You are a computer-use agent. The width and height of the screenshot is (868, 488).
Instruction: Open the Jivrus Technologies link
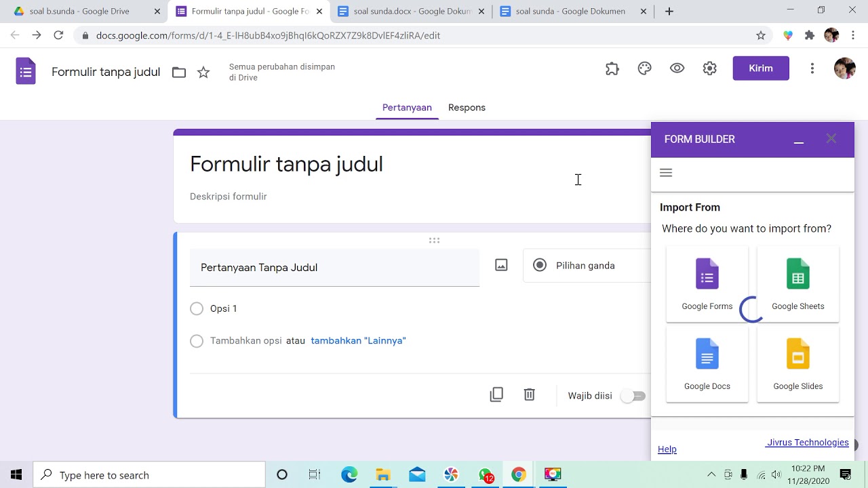(807, 443)
